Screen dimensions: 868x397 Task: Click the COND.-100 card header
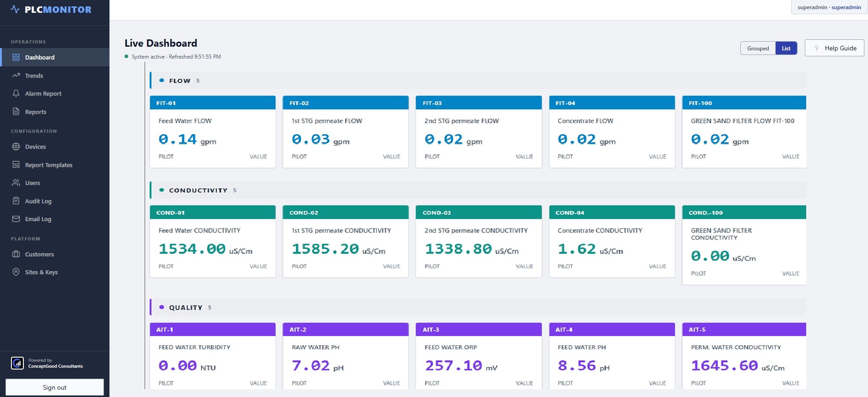point(744,212)
